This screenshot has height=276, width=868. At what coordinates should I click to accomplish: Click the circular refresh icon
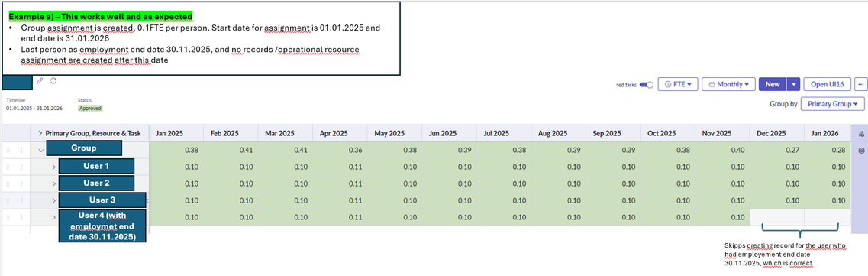[53, 81]
